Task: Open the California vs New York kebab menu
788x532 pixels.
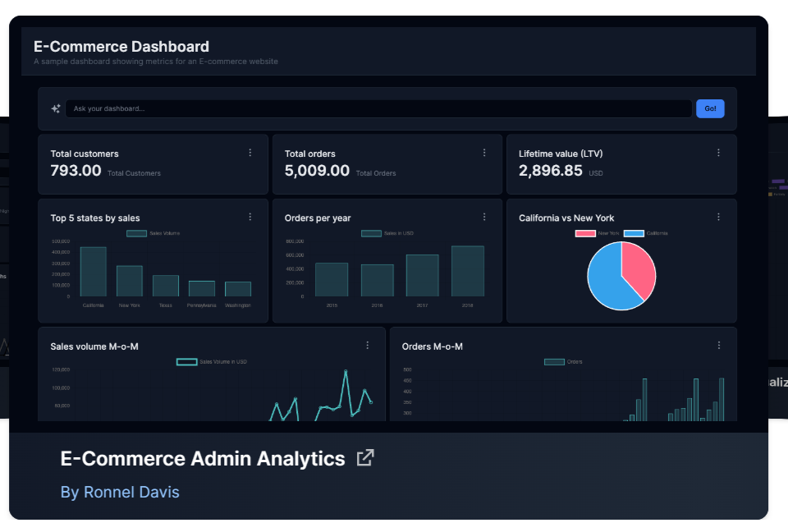Action: tap(718, 217)
